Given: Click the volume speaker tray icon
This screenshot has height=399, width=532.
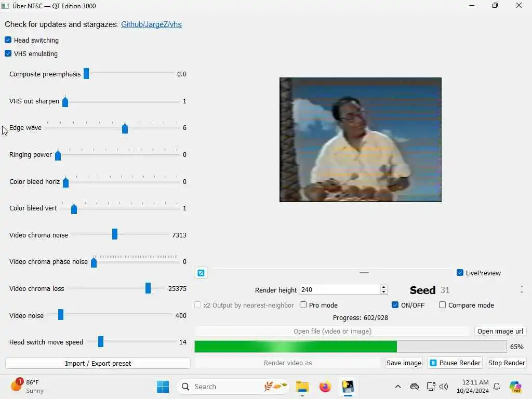Looking at the screenshot, I should click(x=444, y=387).
